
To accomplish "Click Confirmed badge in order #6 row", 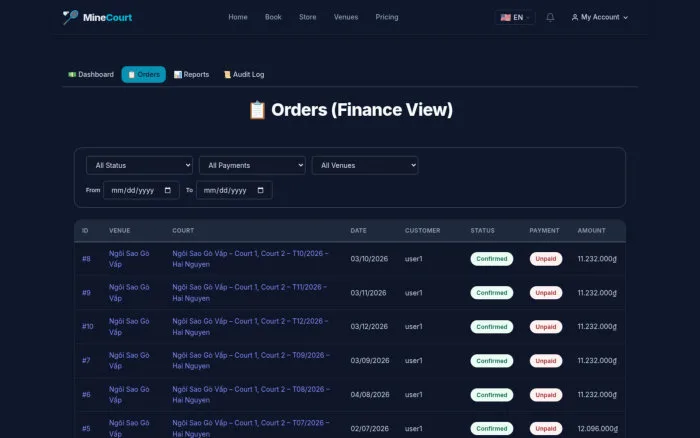I will 492,395.
